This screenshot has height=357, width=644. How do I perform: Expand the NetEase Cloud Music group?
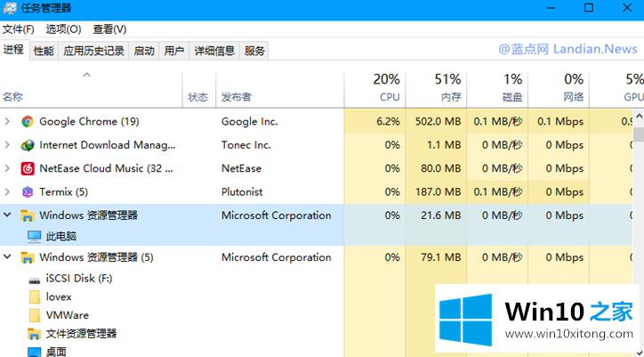click(x=7, y=168)
